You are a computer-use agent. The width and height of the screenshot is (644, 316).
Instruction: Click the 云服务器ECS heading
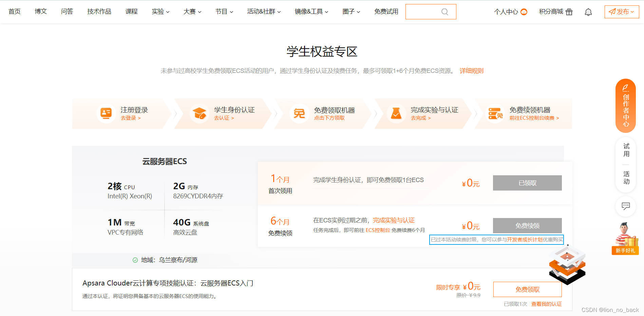[x=165, y=161]
